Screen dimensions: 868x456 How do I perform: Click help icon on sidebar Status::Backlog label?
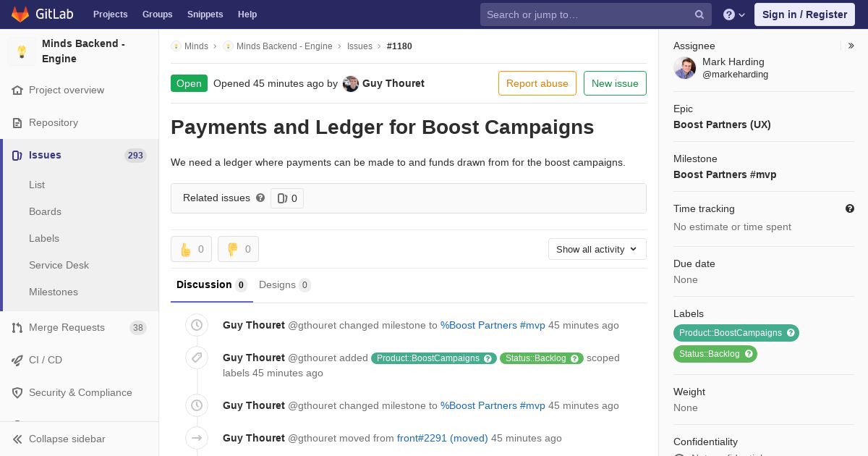(x=749, y=354)
